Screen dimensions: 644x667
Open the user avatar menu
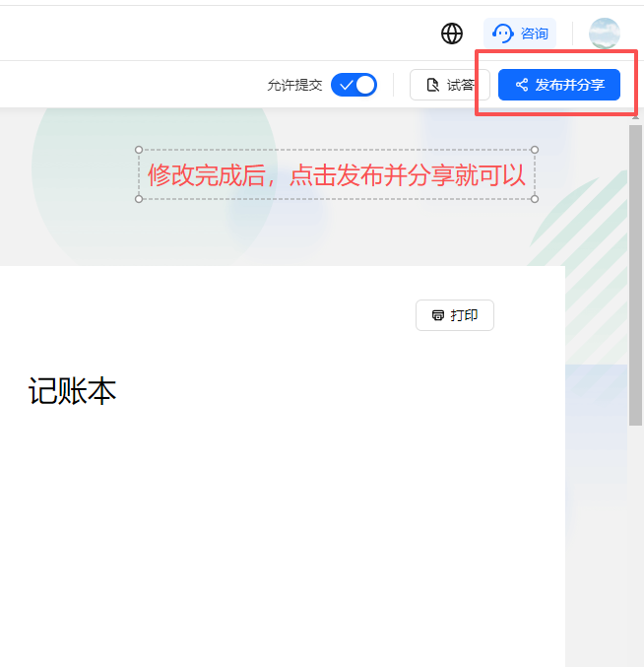click(x=604, y=33)
